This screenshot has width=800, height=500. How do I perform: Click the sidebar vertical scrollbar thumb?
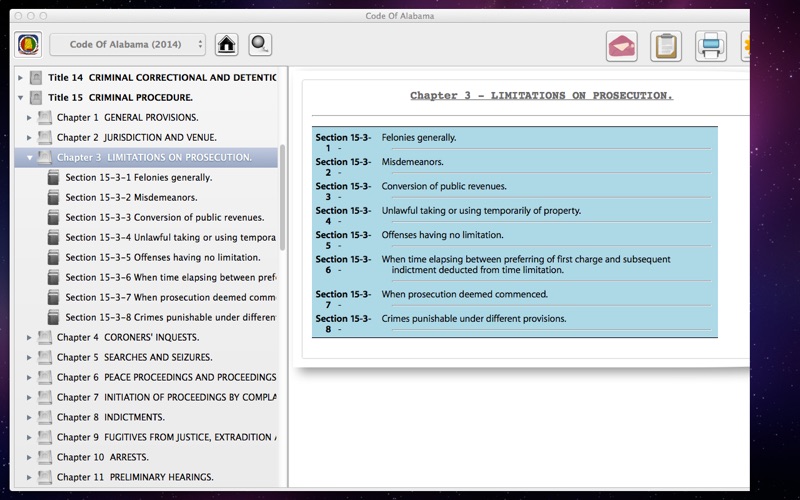click(282, 197)
